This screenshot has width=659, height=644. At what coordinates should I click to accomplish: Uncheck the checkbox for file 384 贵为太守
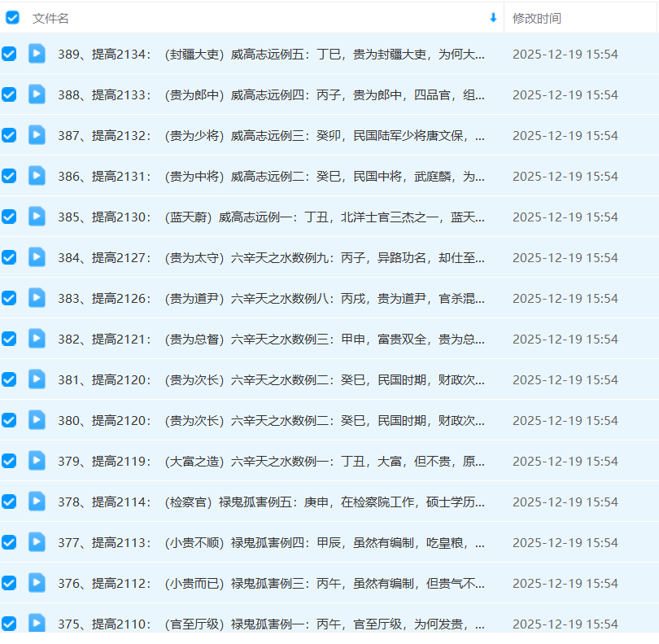[x=9, y=257]
